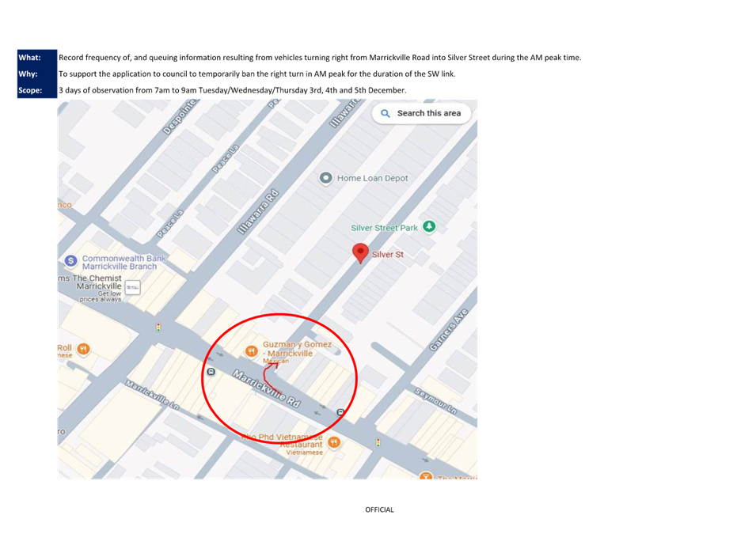756x534 pixels.
Task: Click the '3 days of observation' scope text
Action: (x=233, y=91)
